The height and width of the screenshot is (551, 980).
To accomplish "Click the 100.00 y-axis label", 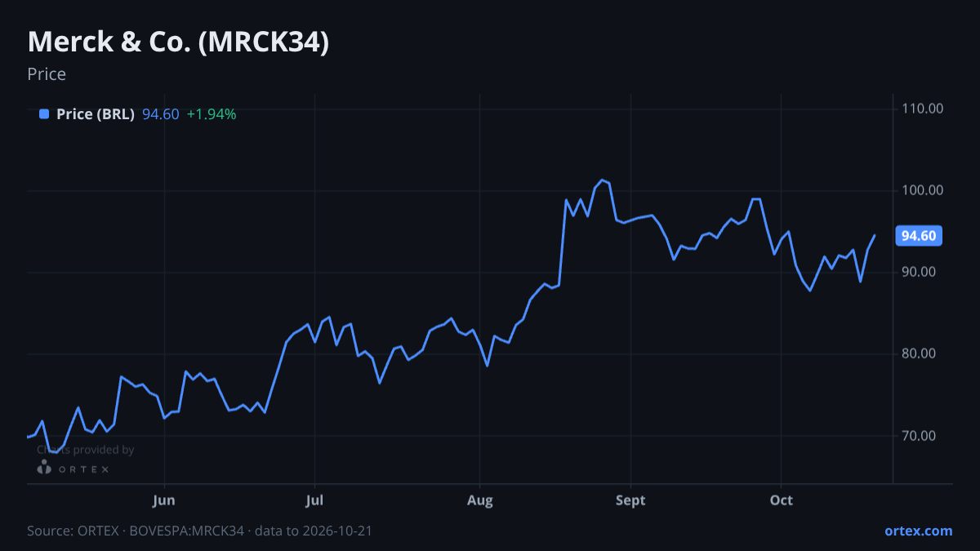I will pos(923,190).
